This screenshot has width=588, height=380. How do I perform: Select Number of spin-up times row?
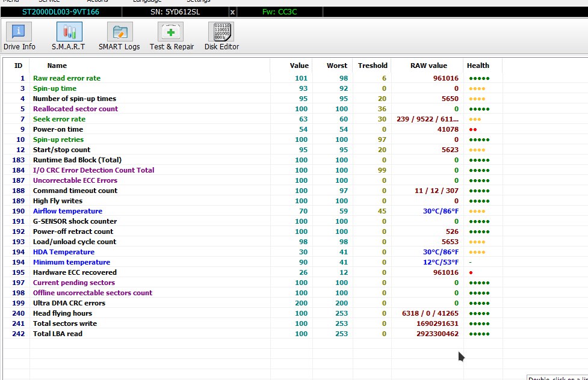pyautogui.click(x=253, y=99)
